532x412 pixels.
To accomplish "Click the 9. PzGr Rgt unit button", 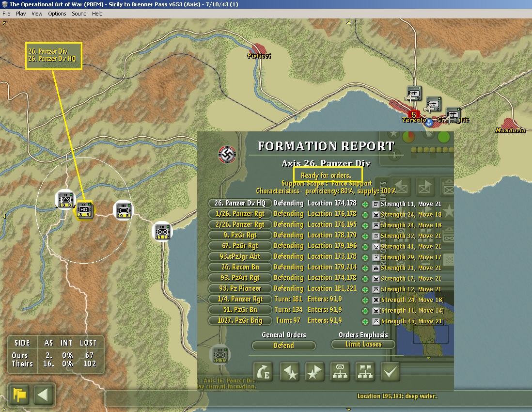I will pos(240,235).
